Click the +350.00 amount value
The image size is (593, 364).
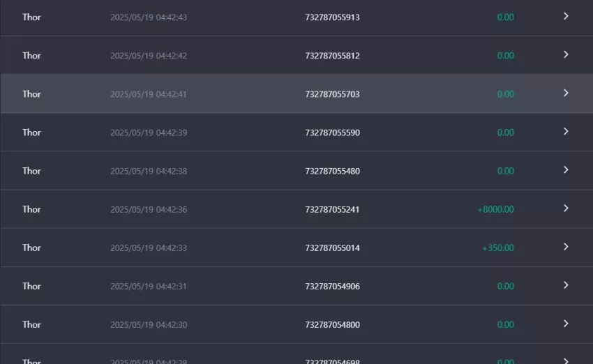pos(498,248)
